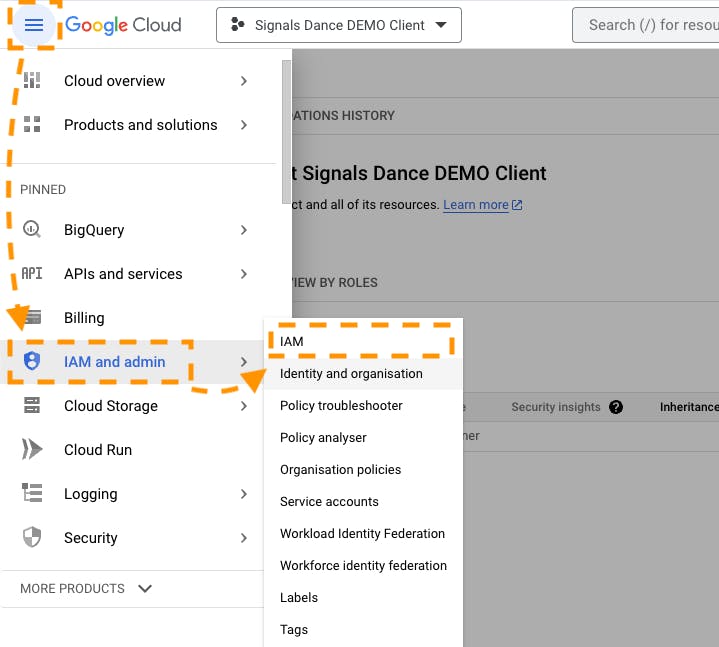
Task: Click the Security insights column header
Action: point(556,407)
